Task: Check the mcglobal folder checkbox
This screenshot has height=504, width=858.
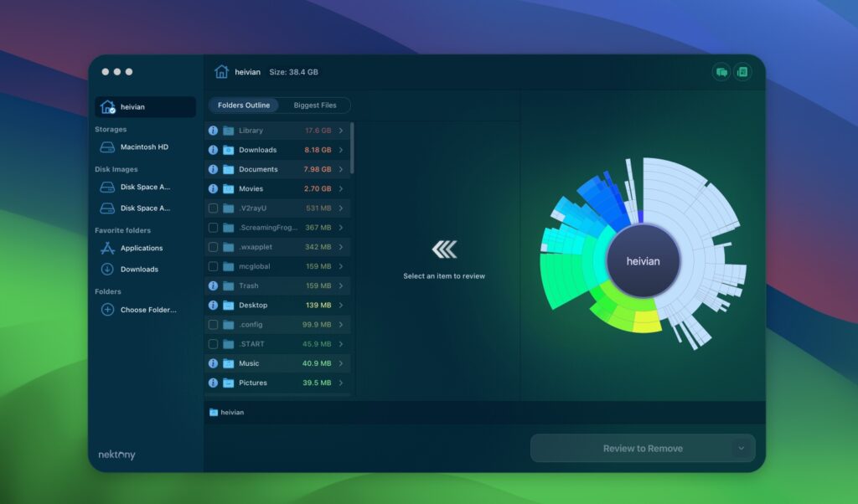Action: 213,266
